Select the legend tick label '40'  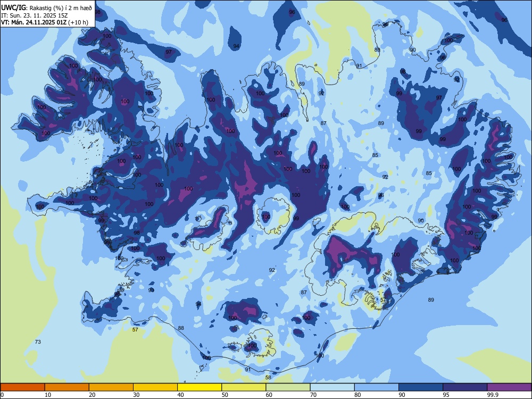click(x=180, y=395)
